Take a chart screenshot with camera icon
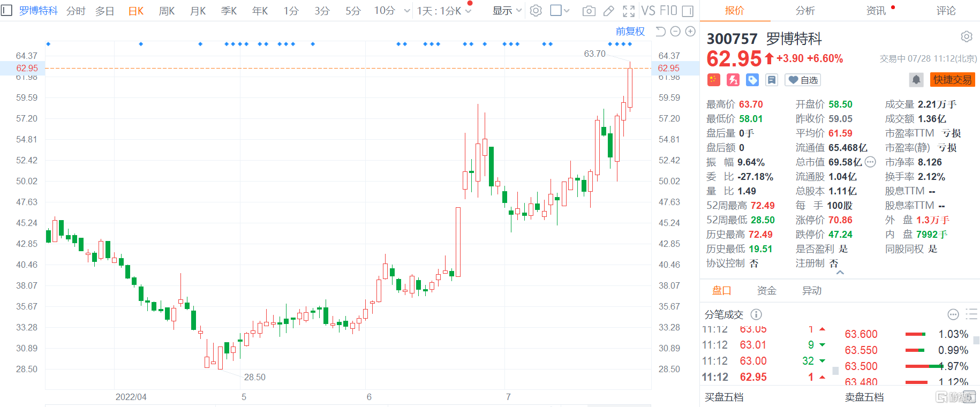The width and height of the screenshot is (980, 407). click(x=589, y=11)
